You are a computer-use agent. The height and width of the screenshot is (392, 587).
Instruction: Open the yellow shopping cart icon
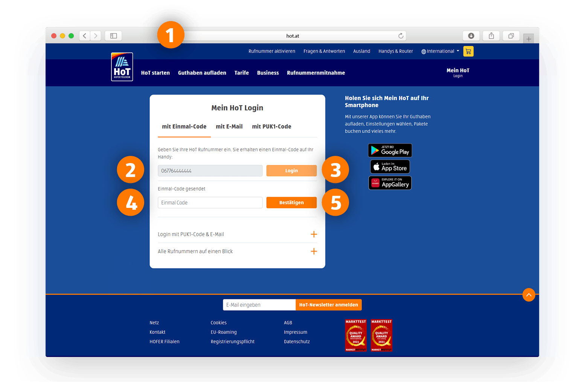click(x=468, y=51)
